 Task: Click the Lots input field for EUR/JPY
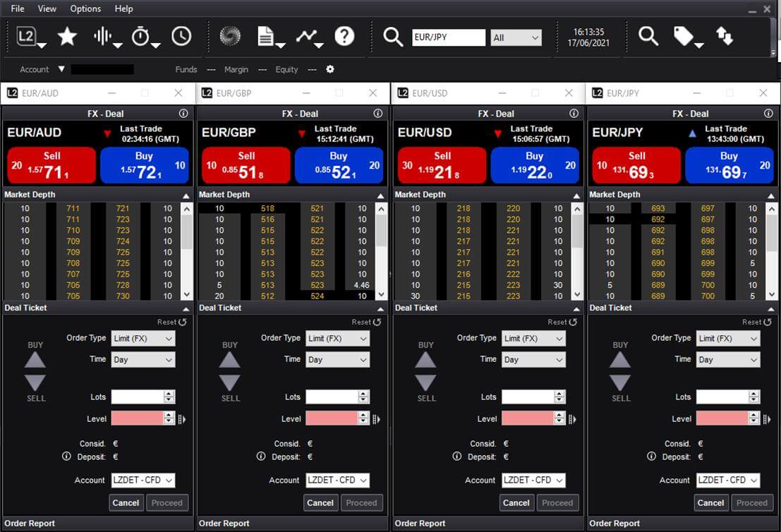[x=721, y=397]
